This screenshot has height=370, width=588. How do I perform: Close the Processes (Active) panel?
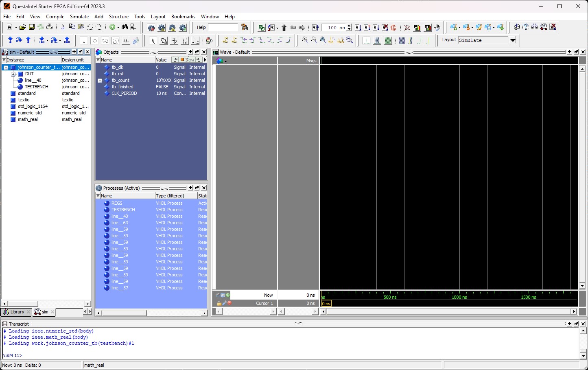pos(204,188)
